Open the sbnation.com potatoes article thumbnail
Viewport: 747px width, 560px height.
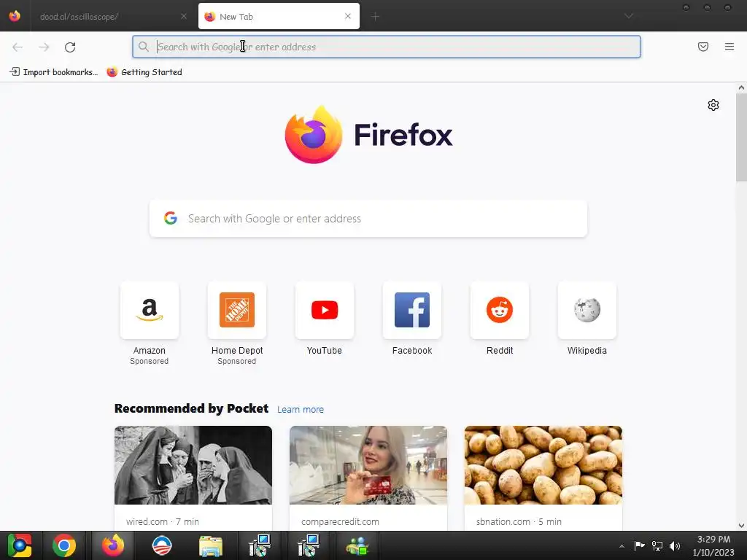[543, 465]
